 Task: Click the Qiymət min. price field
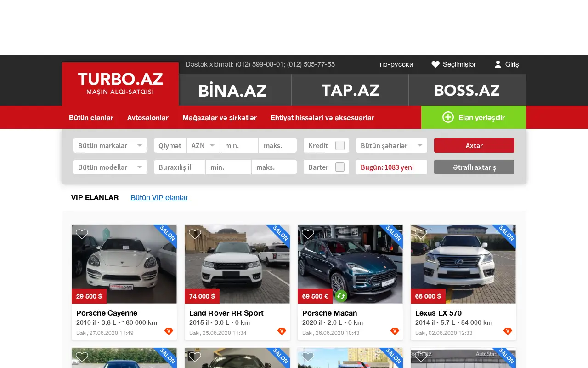[239, 145]
